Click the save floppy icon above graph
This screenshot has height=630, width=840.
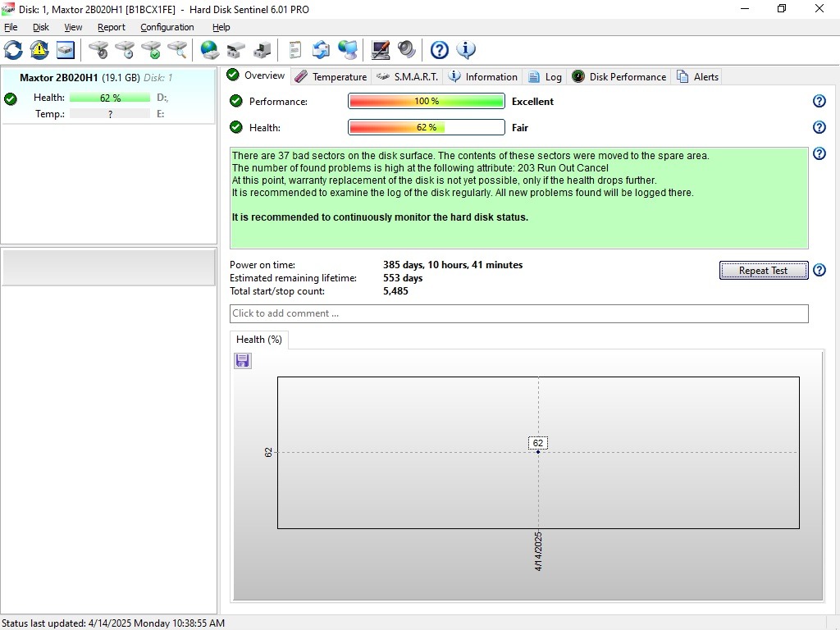click(x=243, y=361)
